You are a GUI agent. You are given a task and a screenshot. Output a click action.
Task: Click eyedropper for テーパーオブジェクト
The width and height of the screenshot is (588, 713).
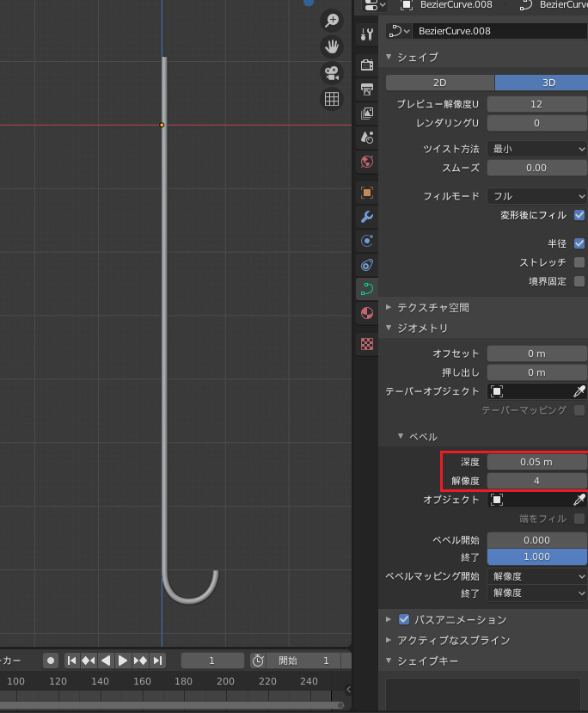click(x=579, y=391)
